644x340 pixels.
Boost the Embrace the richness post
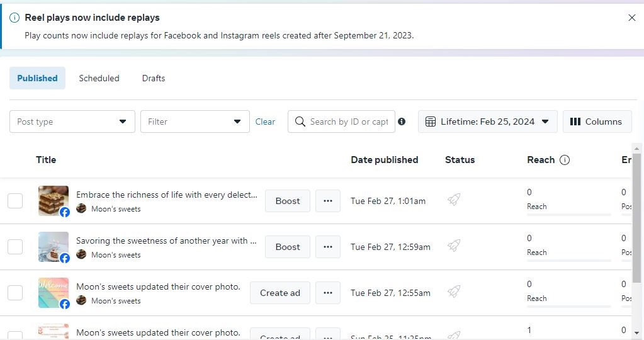(288, 201)
